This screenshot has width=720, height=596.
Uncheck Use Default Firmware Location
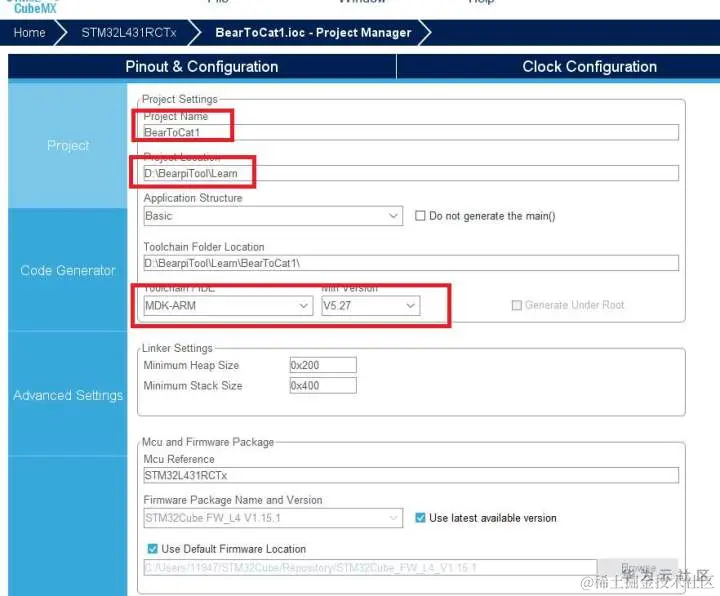click(152, 549)
